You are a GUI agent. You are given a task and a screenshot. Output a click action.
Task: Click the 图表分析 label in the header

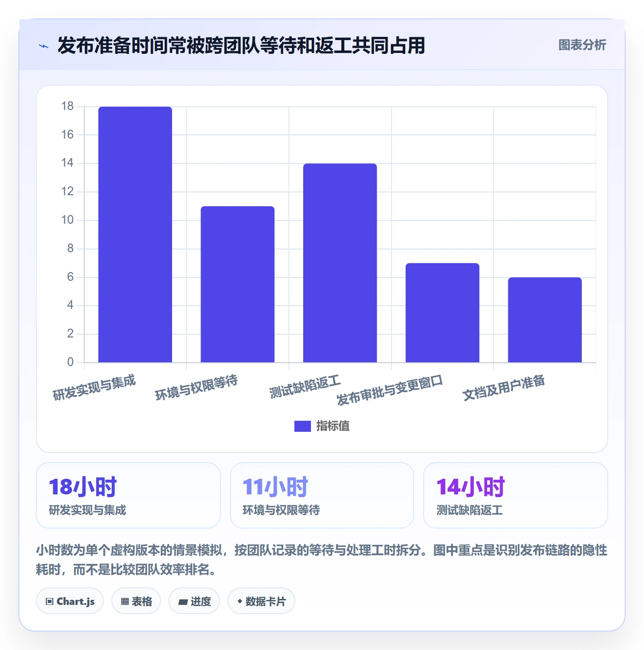click(582, 45)
